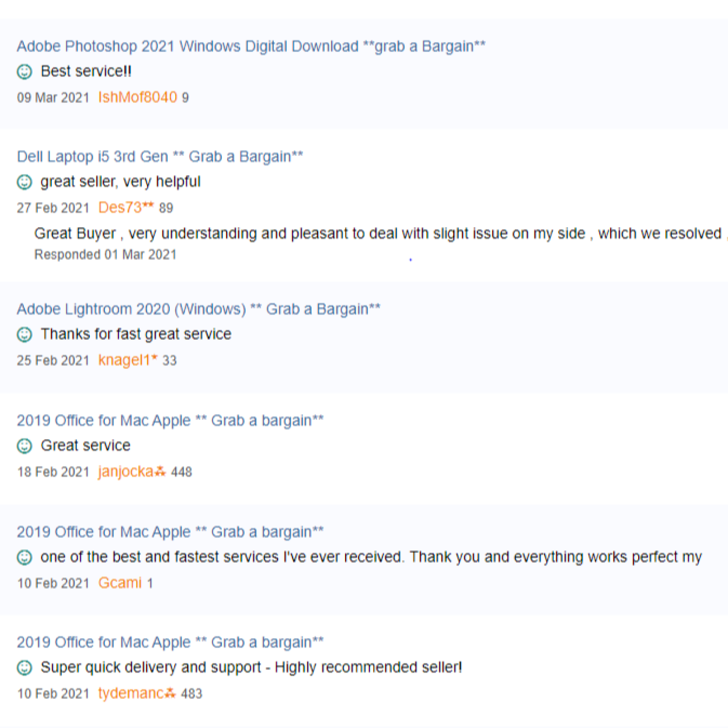This screenshot has width=728, height=728.
Task: View IshMof8040 user profile
Action: [137, 98]
